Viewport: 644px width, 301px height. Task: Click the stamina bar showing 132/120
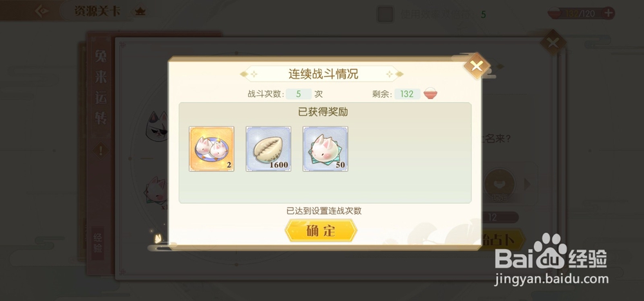pos(580,14)
